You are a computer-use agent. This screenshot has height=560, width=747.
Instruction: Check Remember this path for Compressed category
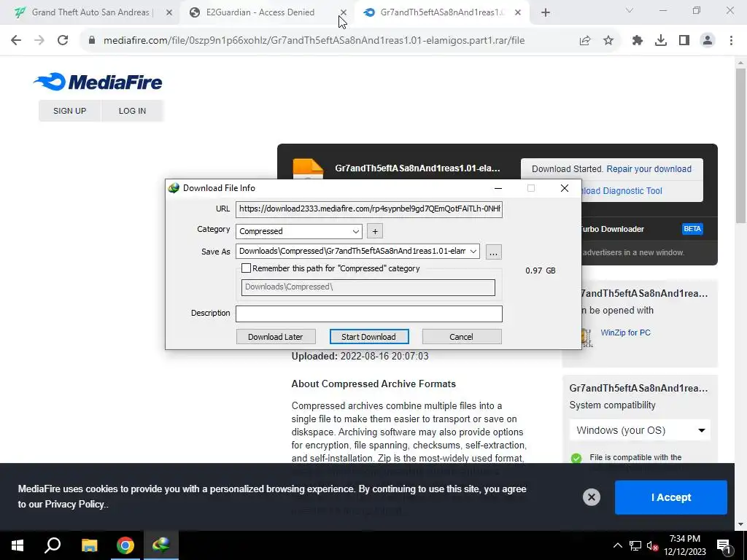pyautogui.click(x=247, y=268)
